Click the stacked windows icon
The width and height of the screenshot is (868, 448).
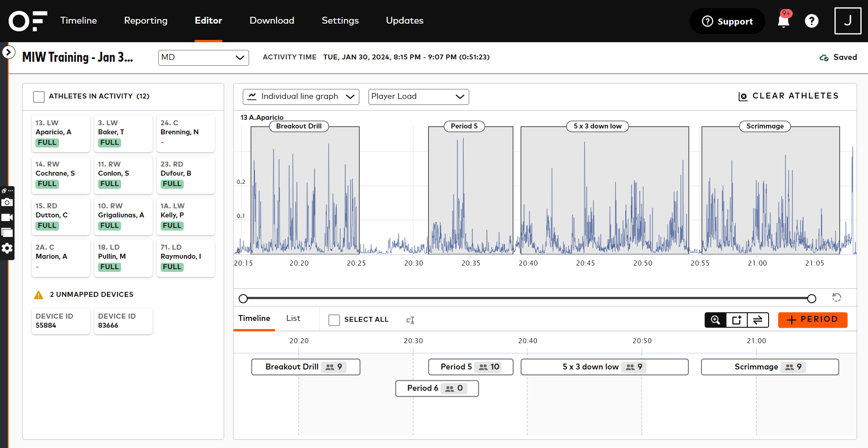click(7, 233)
